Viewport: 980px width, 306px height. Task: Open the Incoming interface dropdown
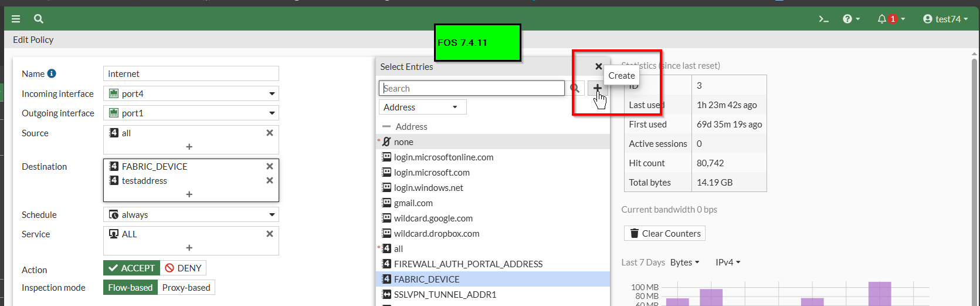[191, 93]
